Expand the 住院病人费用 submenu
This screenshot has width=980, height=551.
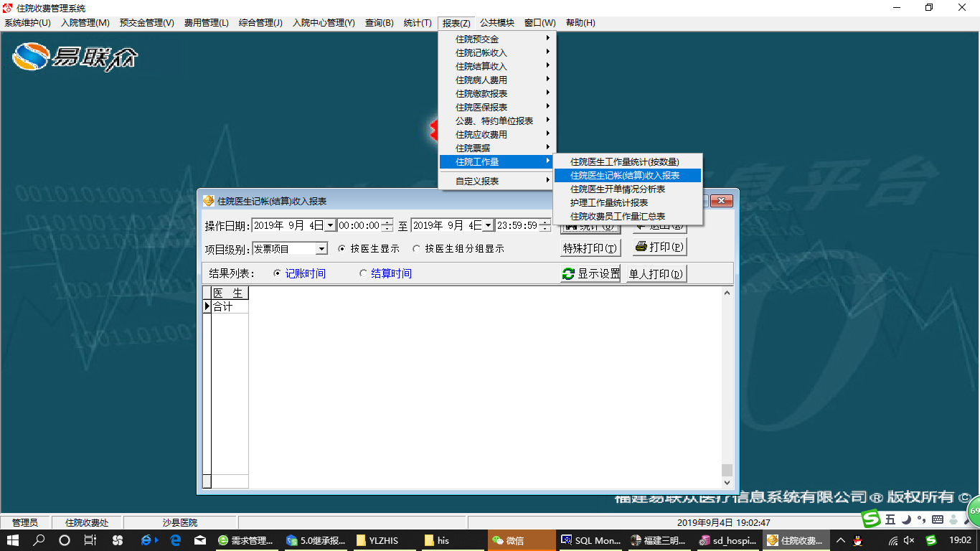tap(496, 80)
